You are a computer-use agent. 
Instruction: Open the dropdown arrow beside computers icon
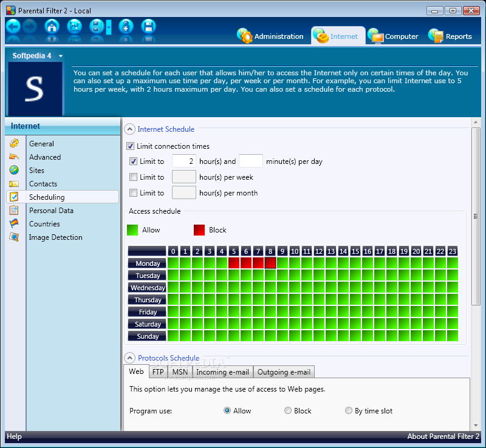[x=109, y=27]
